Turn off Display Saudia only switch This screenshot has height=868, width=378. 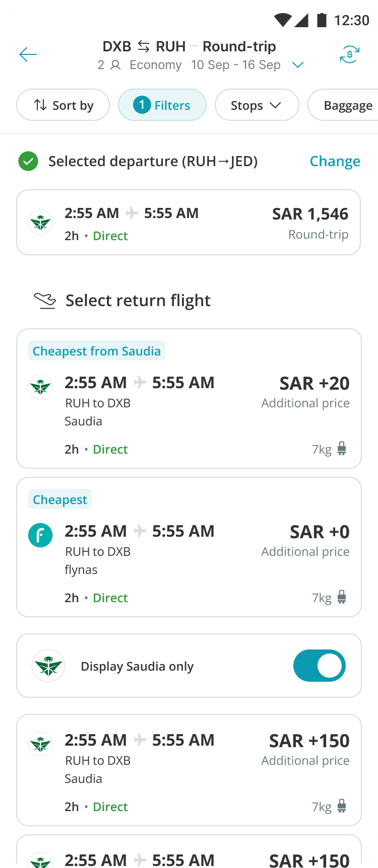coord(319,666)
